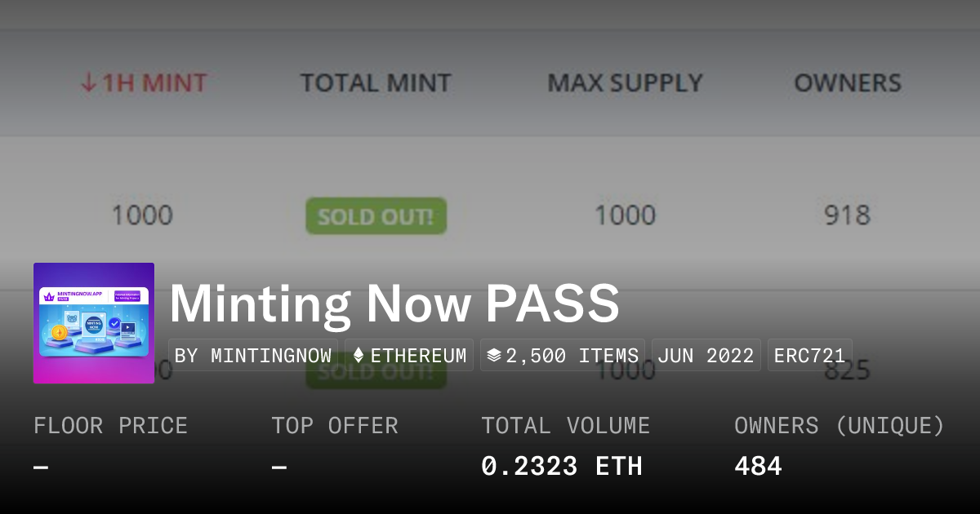The image size is (980, 514).
Task: Click the 1000 value under 1H MINT
Action: coord(142,216)
